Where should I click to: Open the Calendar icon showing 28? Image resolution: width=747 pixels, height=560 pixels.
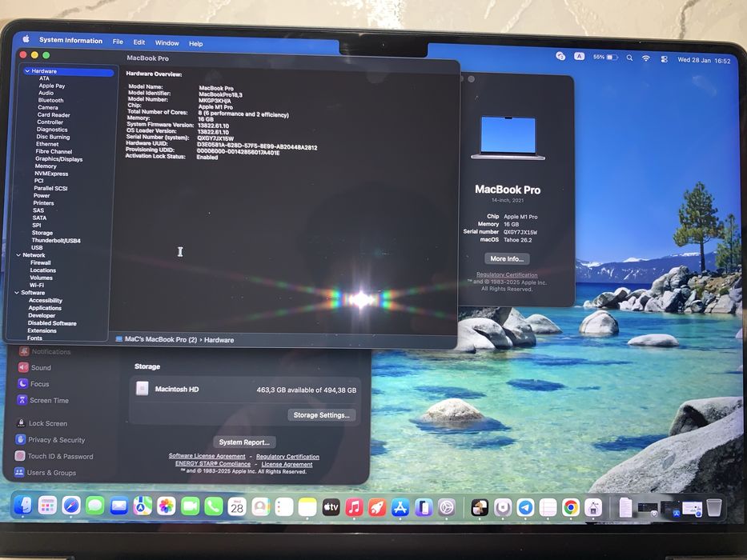point(237,506)
